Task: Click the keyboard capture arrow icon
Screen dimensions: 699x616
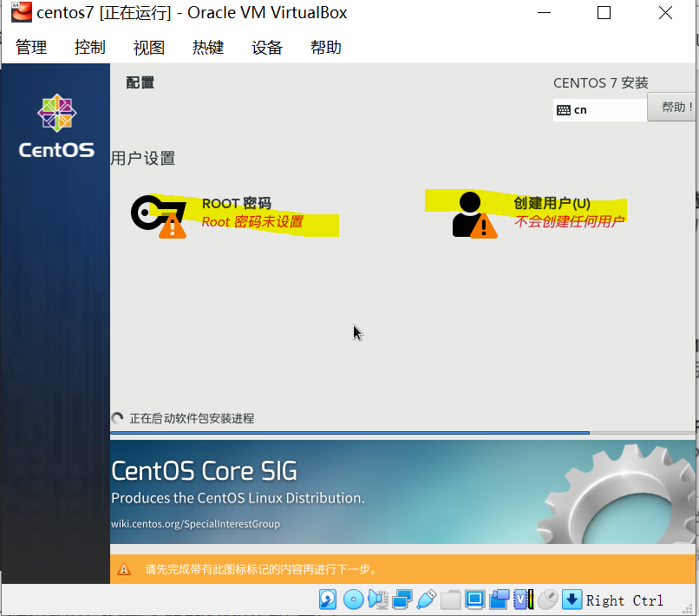Action: tap(572, 600)
